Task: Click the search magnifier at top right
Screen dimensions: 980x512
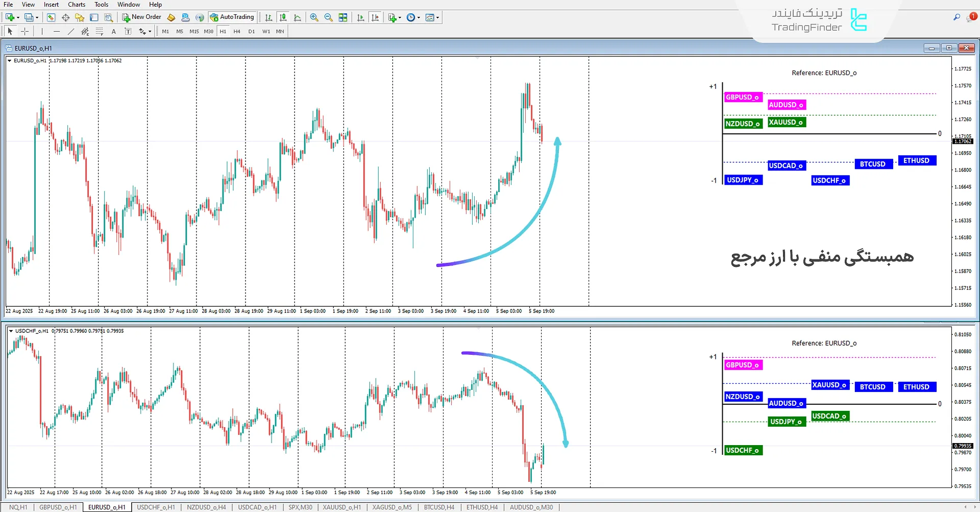Action: 957,17
